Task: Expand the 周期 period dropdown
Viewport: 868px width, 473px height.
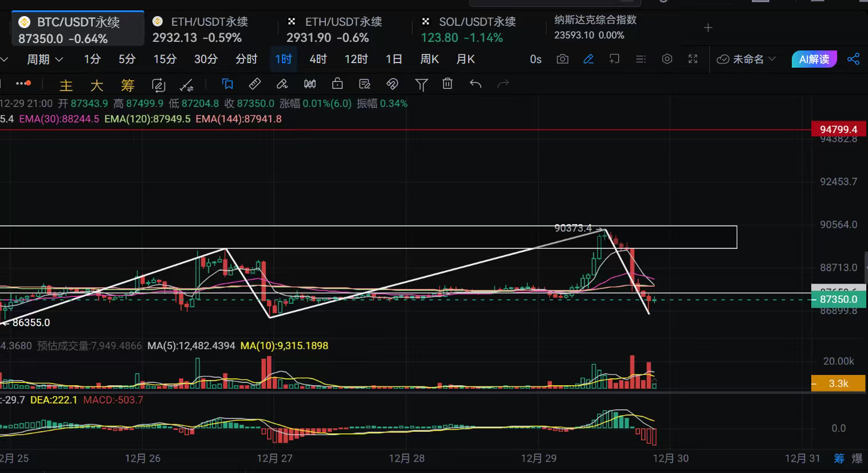Action: (x=45, y=59)
